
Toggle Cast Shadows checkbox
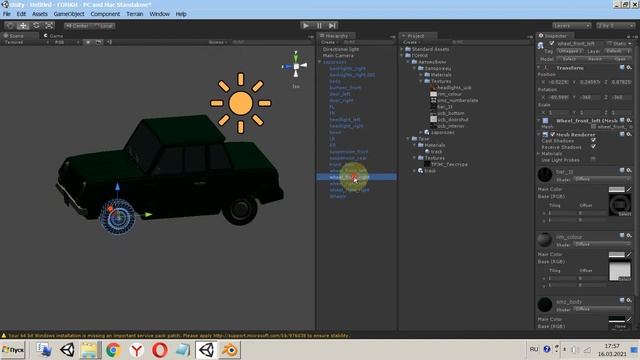click(x=593, y=140)
